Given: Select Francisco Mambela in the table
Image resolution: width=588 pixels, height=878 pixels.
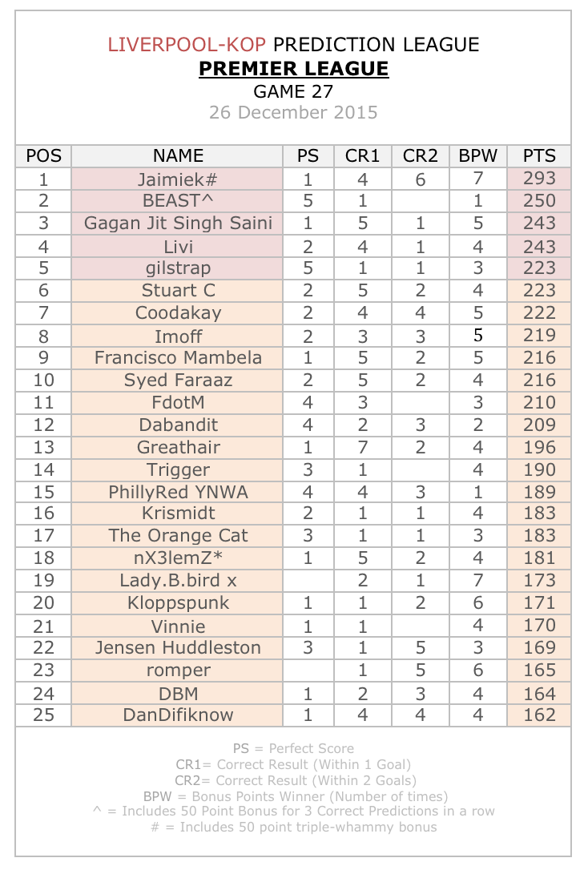Looking at the screenshot, I should (x=178, y=358).
